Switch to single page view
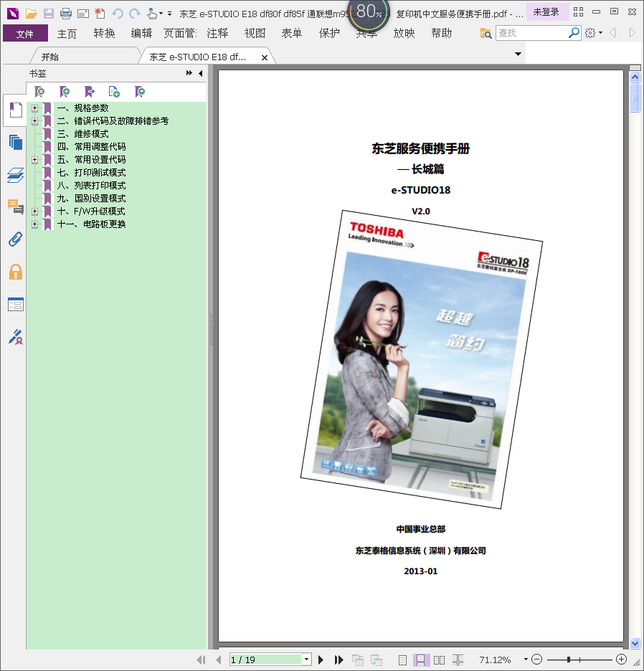 tap(402, 660)
